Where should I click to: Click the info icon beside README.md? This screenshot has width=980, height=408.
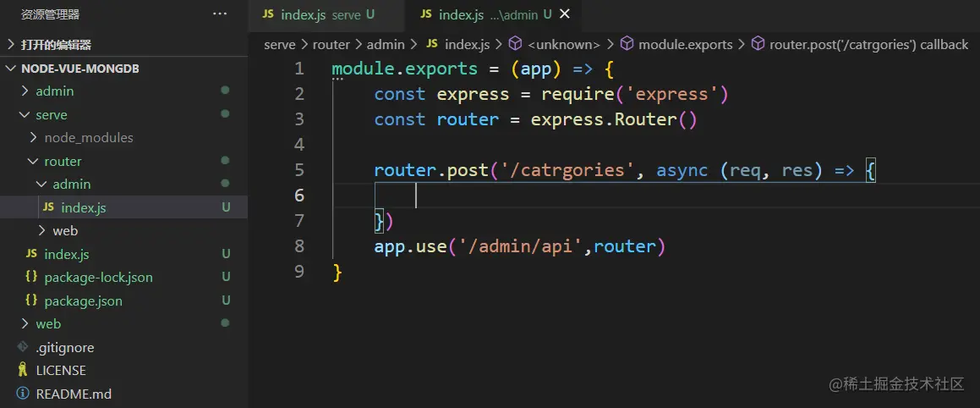pos(23,394)
